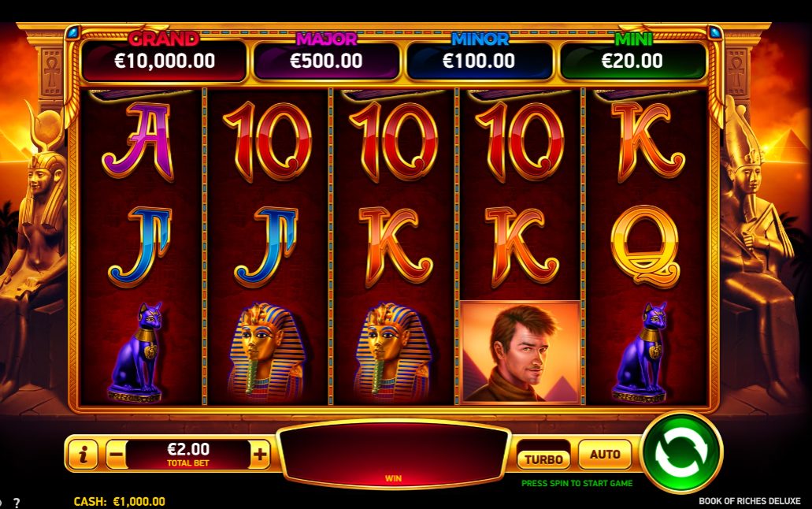Enable TURBO spin mode
This screenshot has height=509, width=812.
[543, 459]
